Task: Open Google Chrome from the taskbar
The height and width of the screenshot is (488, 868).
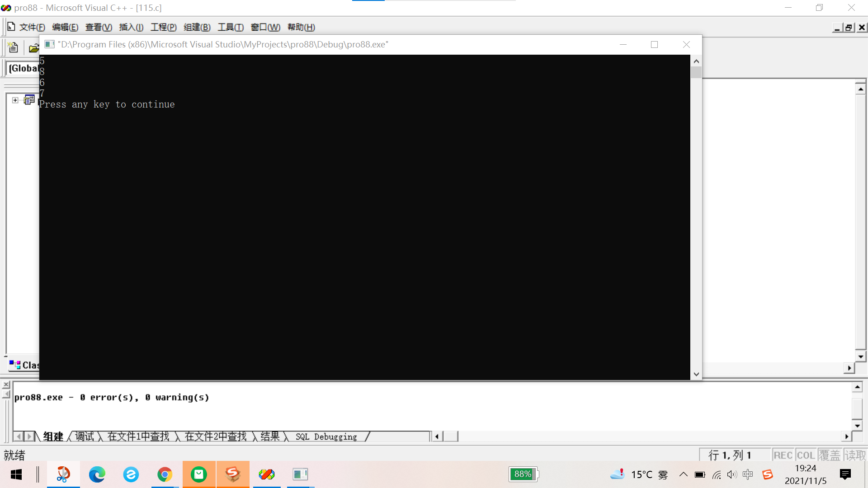Action: [165, 474]
